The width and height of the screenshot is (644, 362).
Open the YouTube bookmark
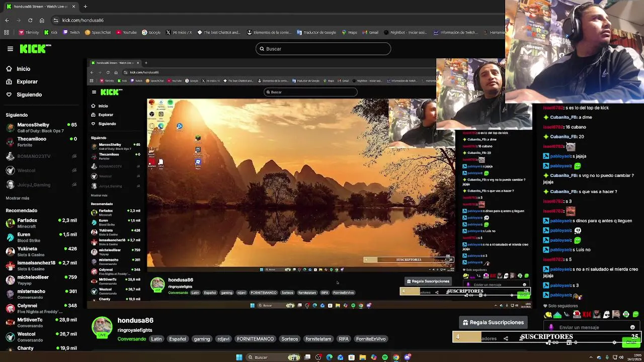tap(126, 32)
